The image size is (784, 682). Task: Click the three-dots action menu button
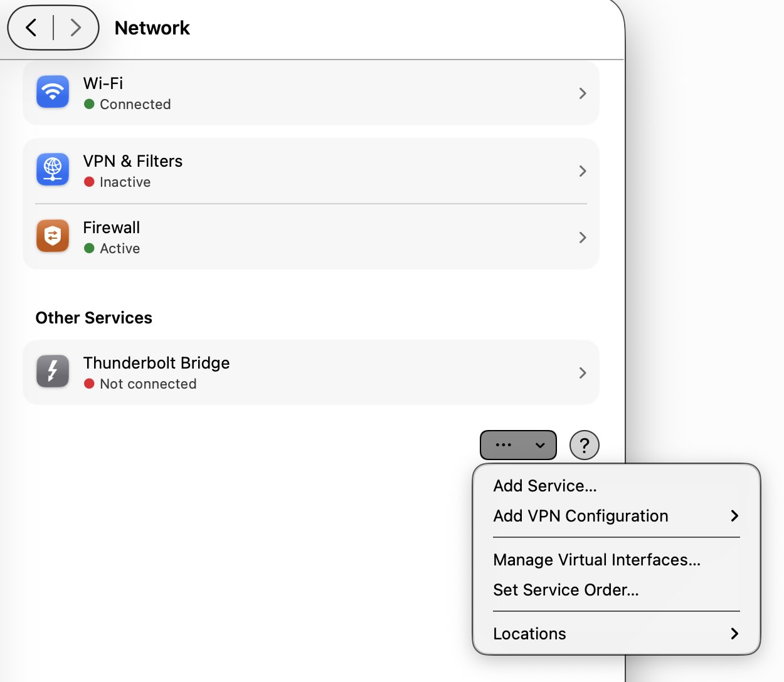pos(518,445)
